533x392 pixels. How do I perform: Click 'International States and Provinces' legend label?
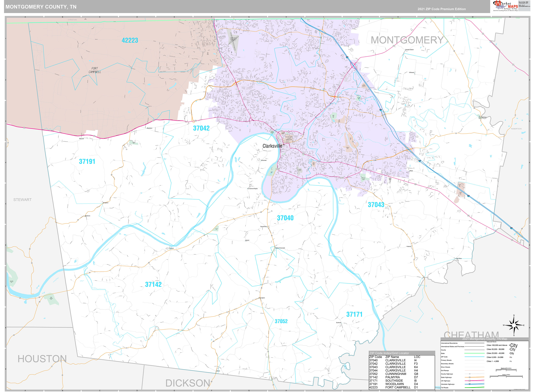tap(453, 347)
